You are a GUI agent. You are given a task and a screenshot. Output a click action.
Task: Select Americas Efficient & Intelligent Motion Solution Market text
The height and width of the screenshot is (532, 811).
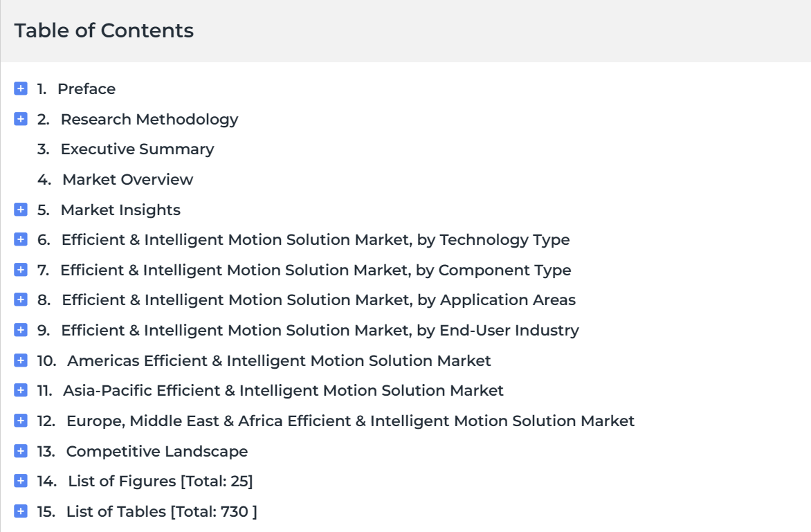tap(279, 360)
